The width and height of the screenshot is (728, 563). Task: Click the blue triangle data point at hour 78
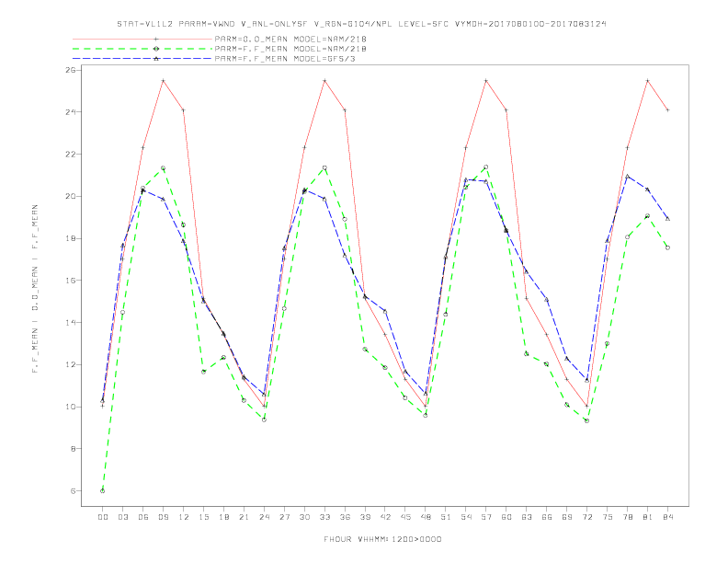tap(627, 177)
